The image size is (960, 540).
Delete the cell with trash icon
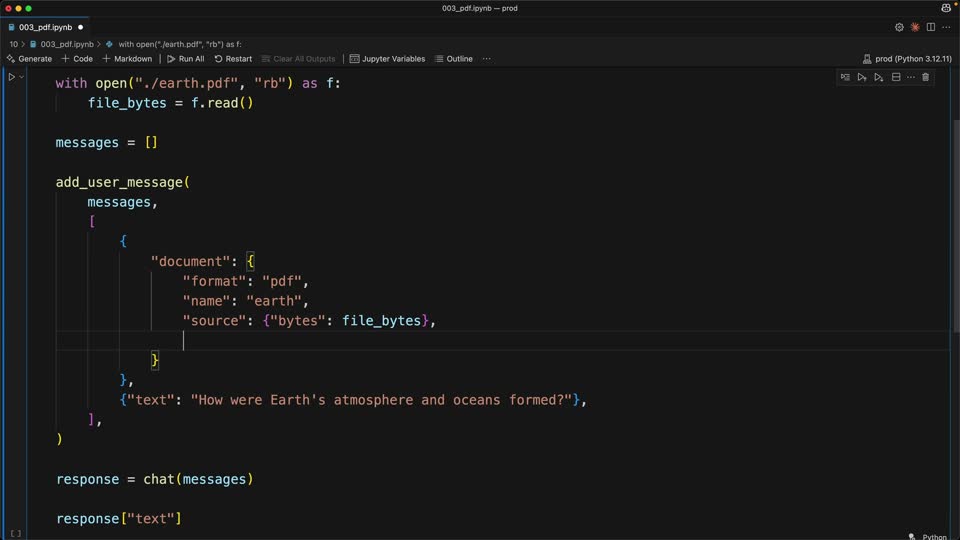[x=926, y=77]
